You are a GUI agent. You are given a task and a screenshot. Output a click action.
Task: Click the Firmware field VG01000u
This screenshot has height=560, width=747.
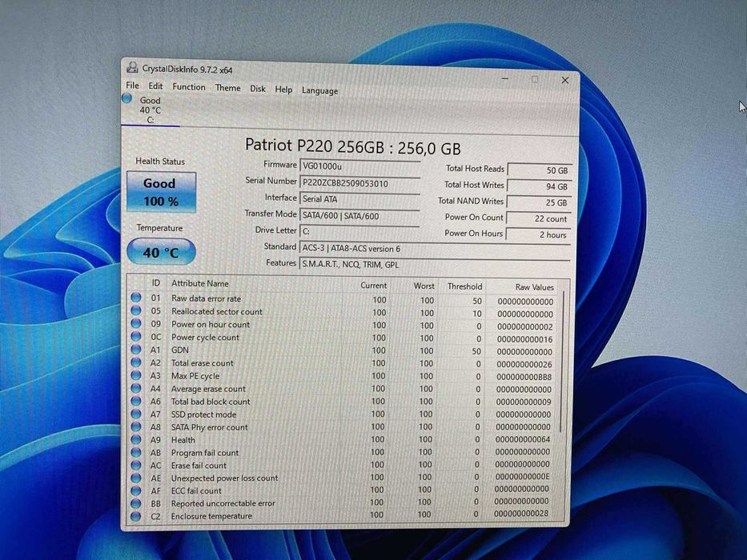coord(359,166)
